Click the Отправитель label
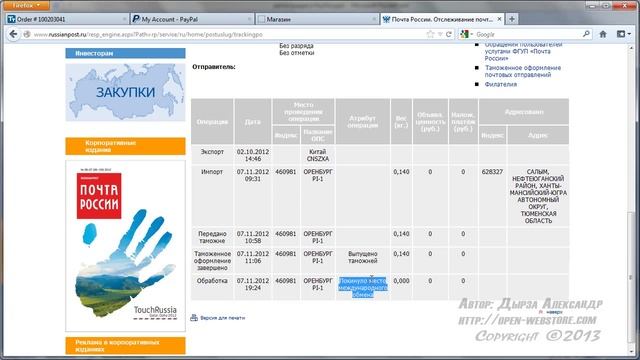Image resolution: width=640 pixels, height=360 pixels. coord(214,67)
